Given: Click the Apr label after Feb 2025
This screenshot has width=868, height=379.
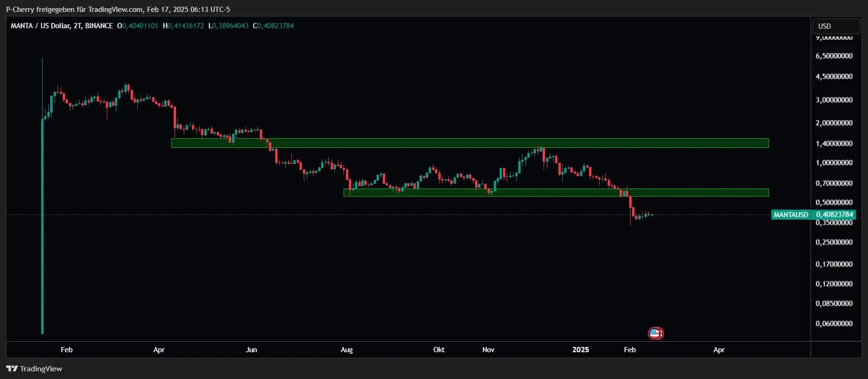Looking at the screenshot, I should pos(719,350).
